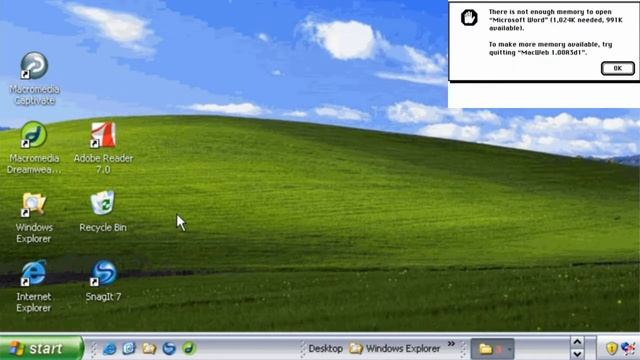Select the Macromedia Dreamweaver desktop icon
This screenshot has height=360, width=640.
(x=34, y=135)
